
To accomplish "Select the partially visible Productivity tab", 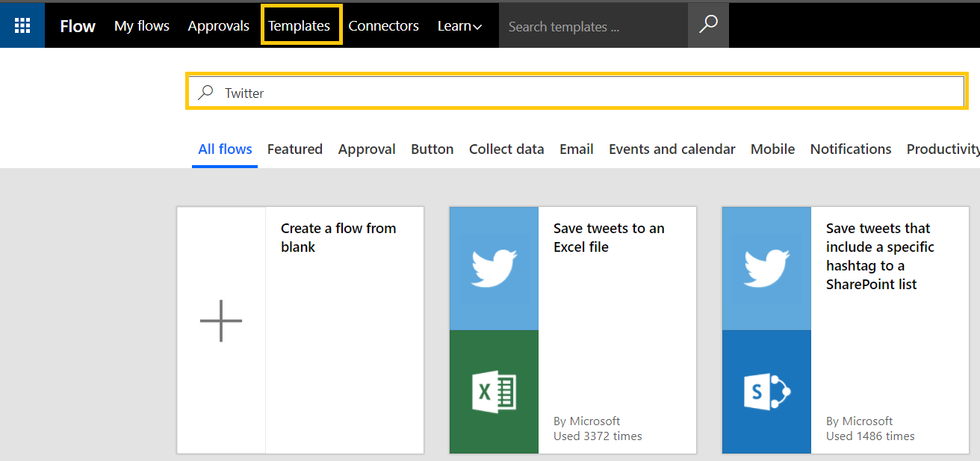I will click(943, 149).
